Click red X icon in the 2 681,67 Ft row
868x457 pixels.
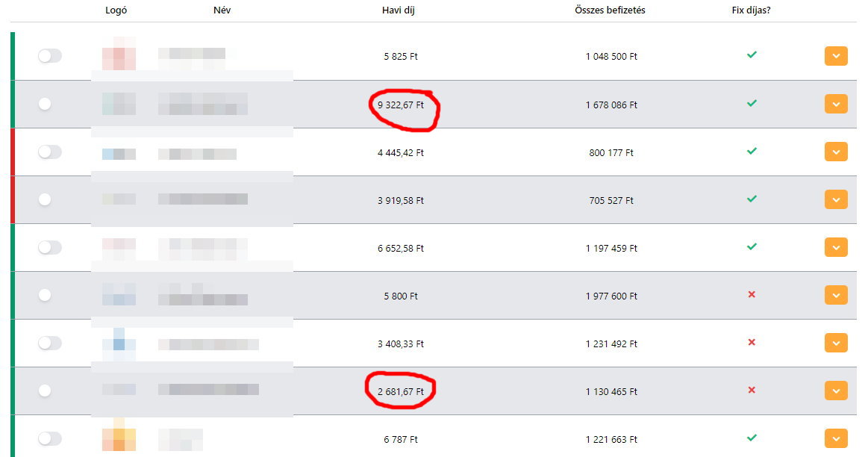click(752, 391)
